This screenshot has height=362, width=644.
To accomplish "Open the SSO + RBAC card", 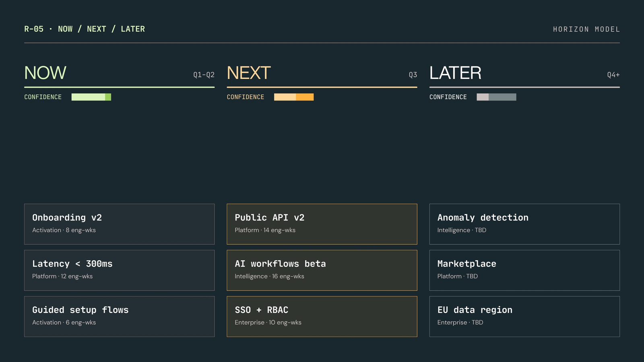I will [322, 317].
